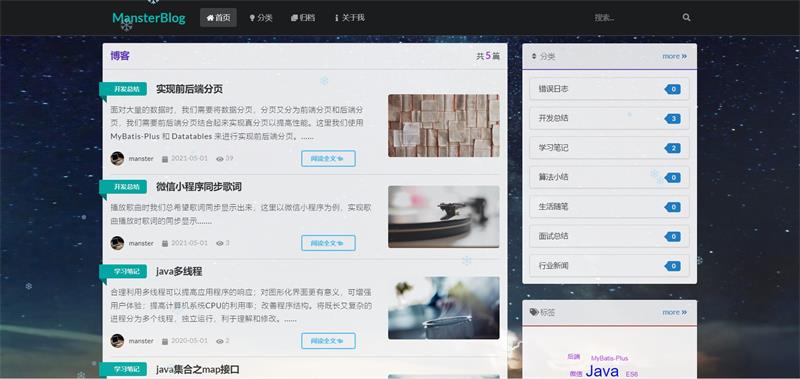The height and width of the screenshot is (379, 800).
Task: Click eye views icon on java多线程 post
Action: click(x=220, y=341)
